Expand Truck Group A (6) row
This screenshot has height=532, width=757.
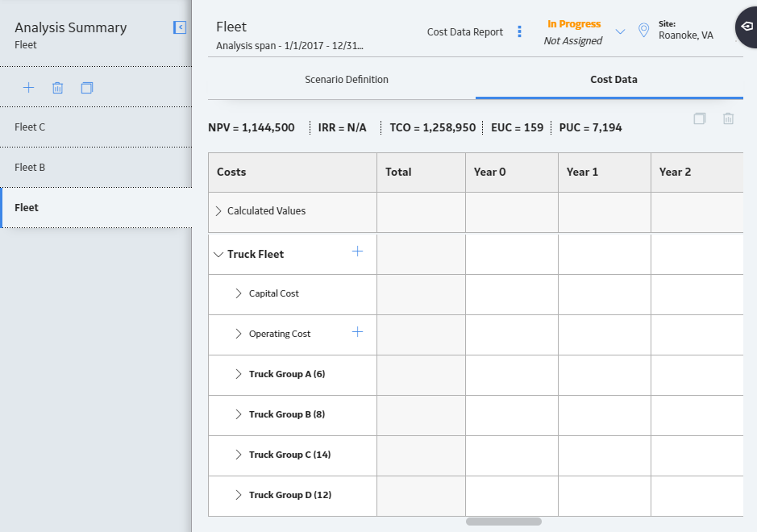[238, 374]
